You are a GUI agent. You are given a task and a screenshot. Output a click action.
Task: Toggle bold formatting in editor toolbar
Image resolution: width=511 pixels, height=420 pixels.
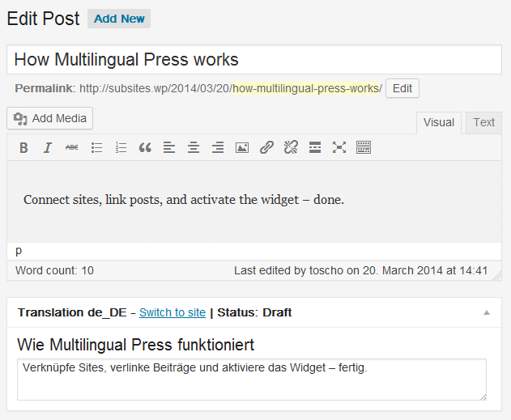(23, 147)
